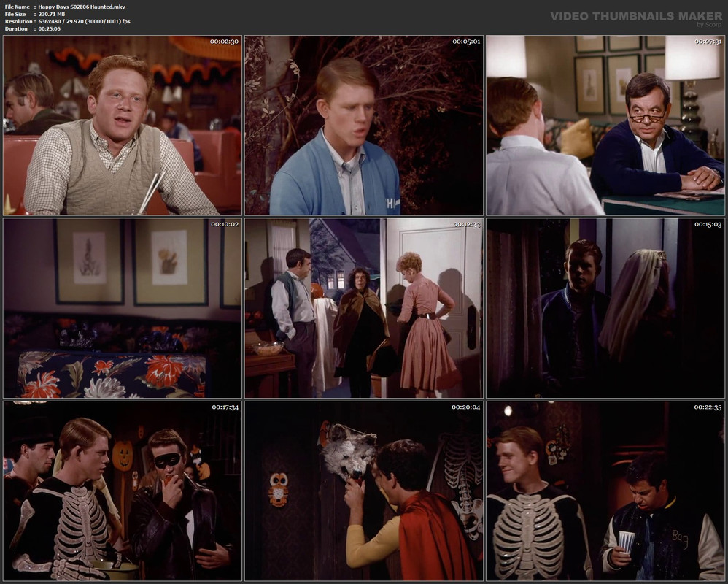Click the 'Resolution' label in the header

coord(18,21)
